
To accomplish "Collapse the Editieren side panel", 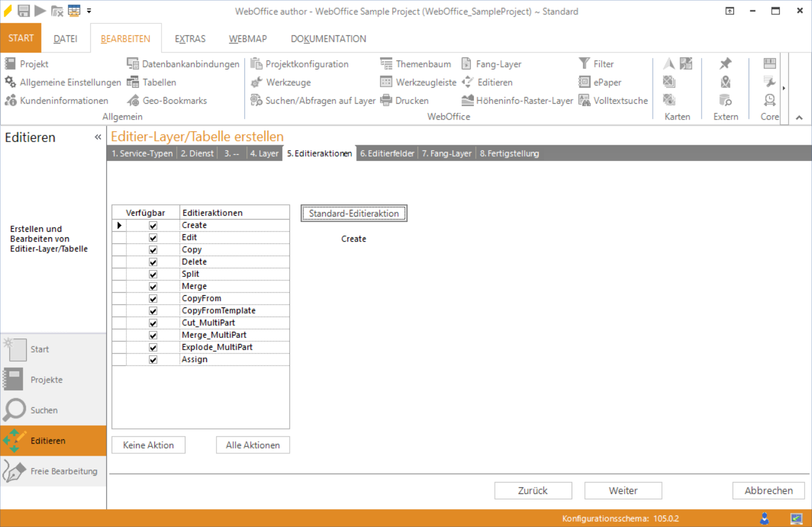I will click(98, 137).
